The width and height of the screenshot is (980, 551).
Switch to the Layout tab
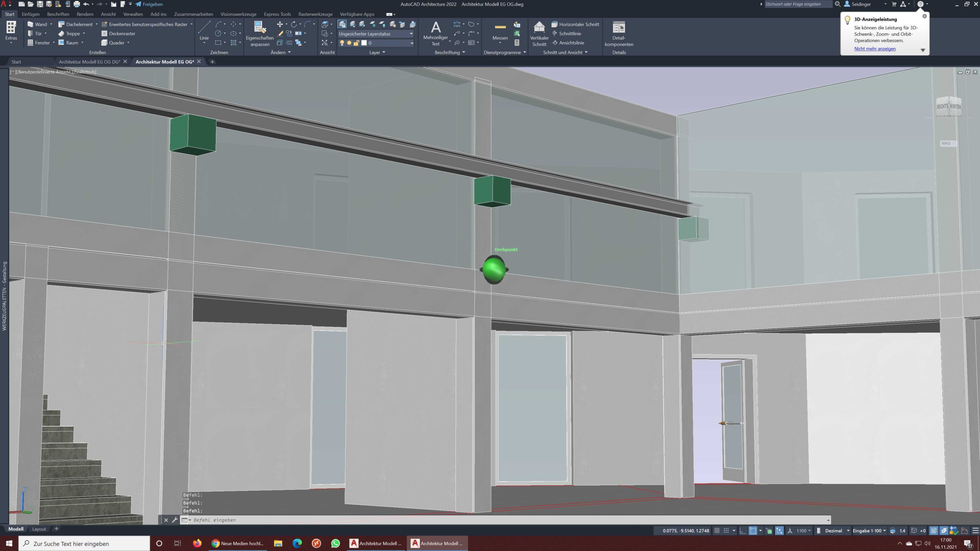[x=39, y=529]
